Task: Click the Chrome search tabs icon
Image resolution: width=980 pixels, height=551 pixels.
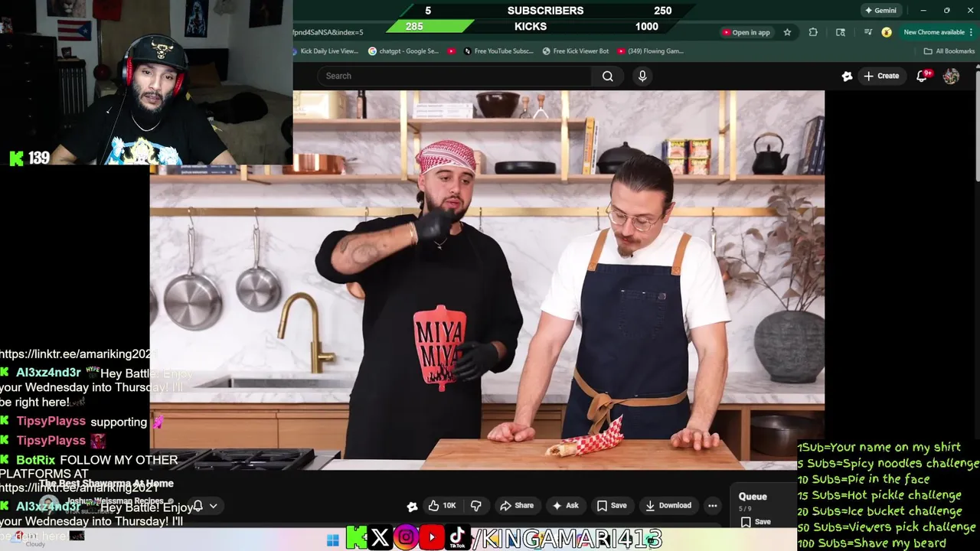Action: click(841, 32)
